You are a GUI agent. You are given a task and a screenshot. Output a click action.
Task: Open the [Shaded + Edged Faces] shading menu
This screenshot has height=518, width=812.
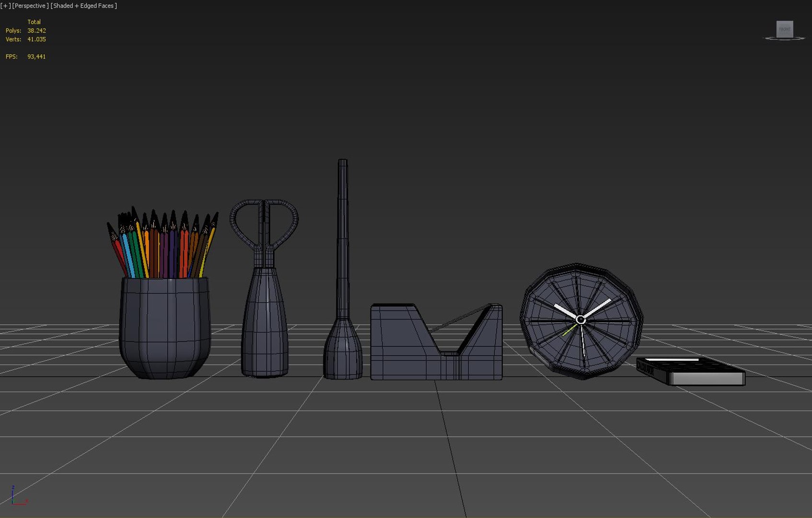click(84, 6)
